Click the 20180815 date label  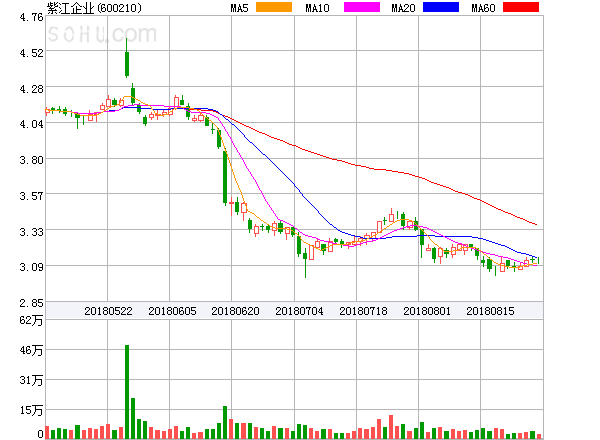point(490,311)
